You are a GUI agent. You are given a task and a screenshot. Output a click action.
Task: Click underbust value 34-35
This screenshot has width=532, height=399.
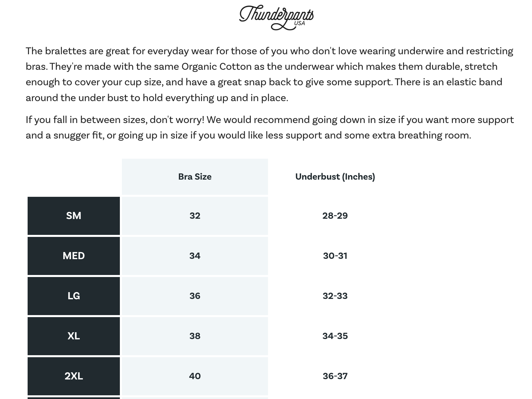[x=335, y=336]
